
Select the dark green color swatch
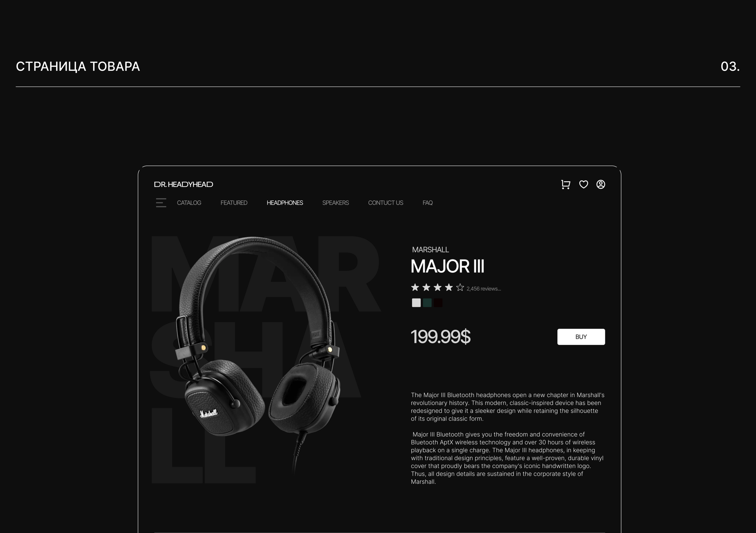pos(427,303)
